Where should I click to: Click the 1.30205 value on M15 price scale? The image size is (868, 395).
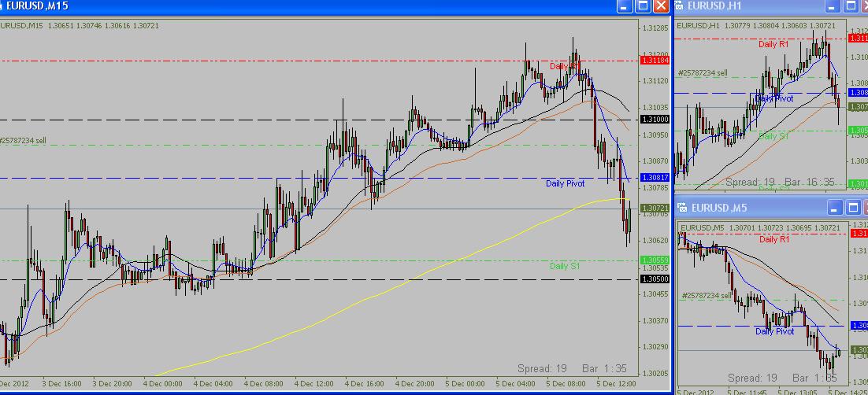[x=655, y=374]
